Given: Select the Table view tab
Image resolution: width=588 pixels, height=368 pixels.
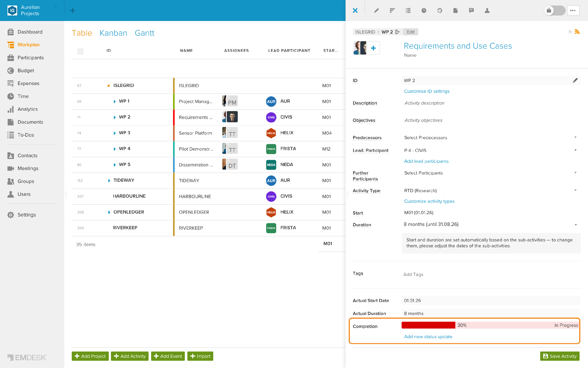Looking at the screenshot, I should click(82, 33).
